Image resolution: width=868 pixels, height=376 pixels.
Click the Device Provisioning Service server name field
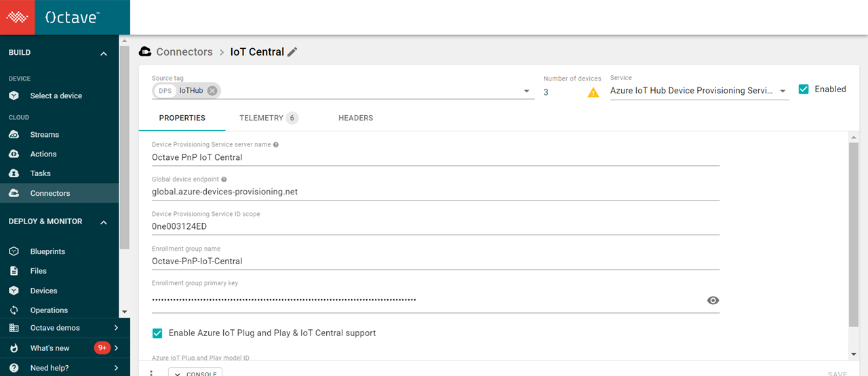[x=435, y=157]
